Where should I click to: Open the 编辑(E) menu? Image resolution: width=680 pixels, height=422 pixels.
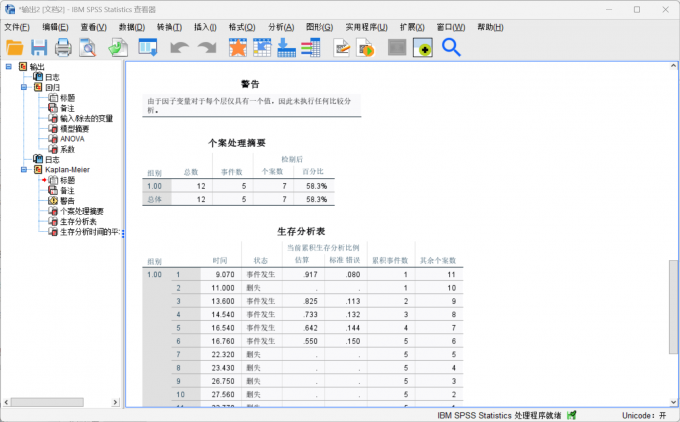55,27
